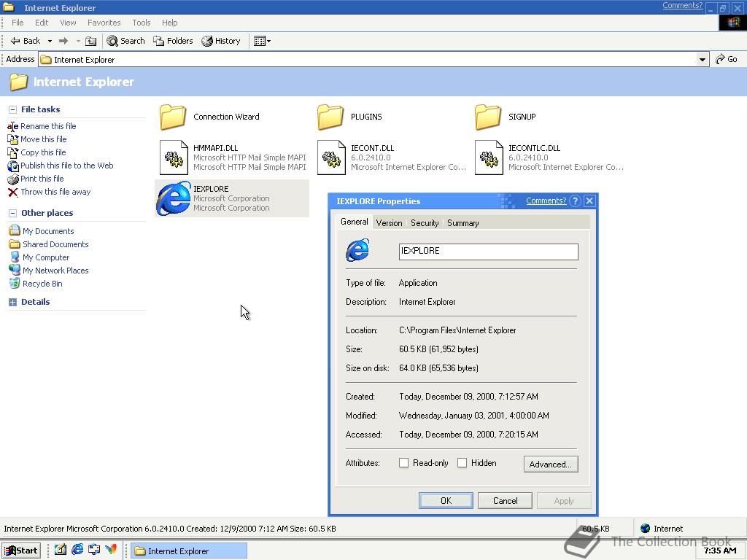
Task: Switch to the Version tab
Action: (x=389, y=223)
